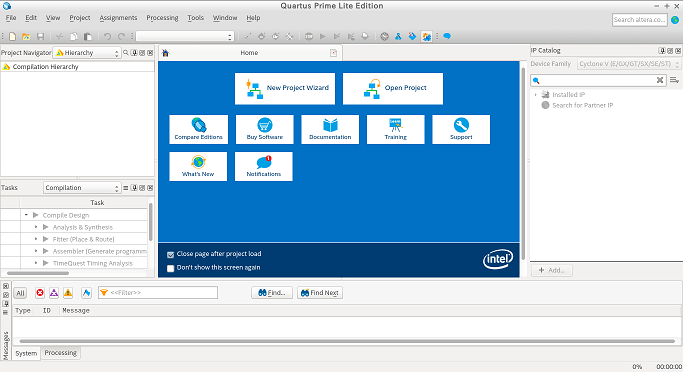Click the New Project Wizard button

point(285,88)
